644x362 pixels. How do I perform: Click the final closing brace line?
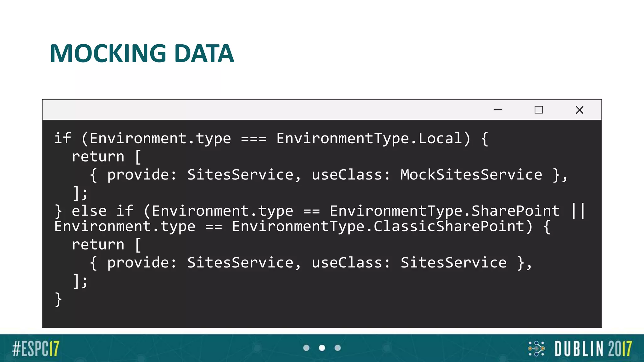point(58,299)
